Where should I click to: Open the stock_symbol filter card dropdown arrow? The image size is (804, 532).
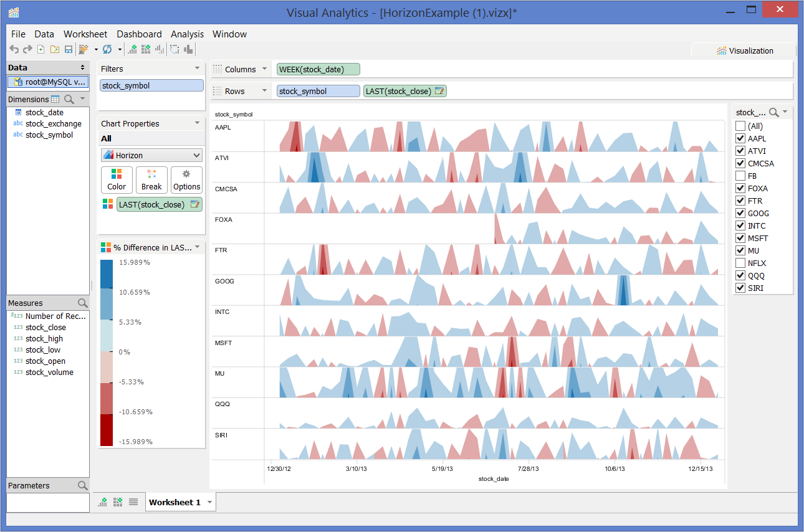click(x=785, y=112)
